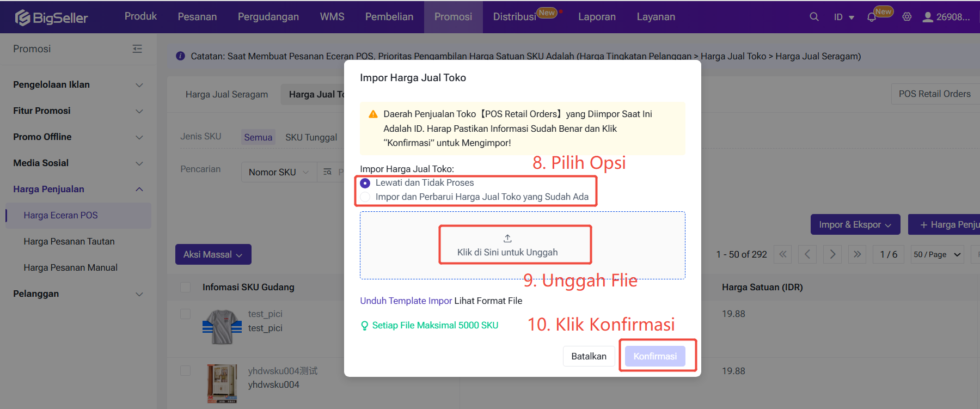This screenshot has width=980, height=409.
Task: Switch to the Harga Jual Seragam tab
Action: point(226,95)
